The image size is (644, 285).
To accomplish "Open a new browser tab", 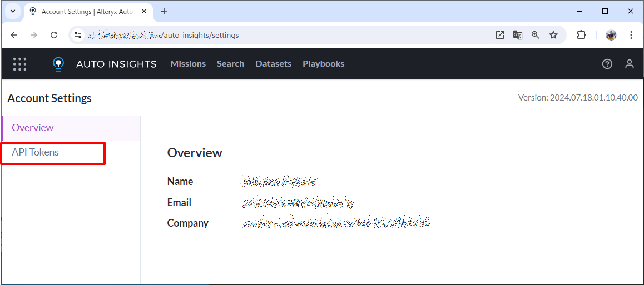I will (164, 11).
